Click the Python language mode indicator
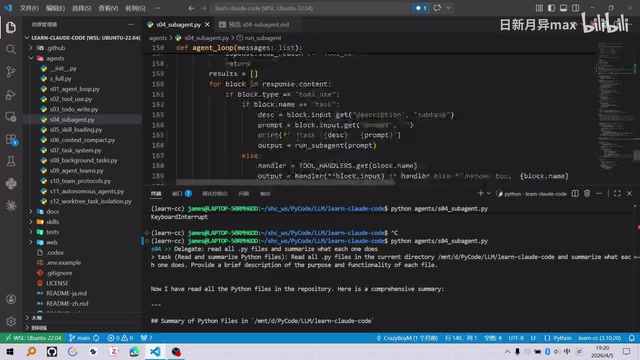The image size is (640, 360). (562, 338)
